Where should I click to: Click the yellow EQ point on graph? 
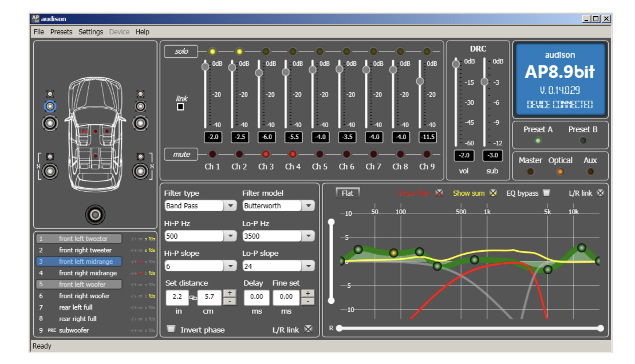tap(394, 253)
